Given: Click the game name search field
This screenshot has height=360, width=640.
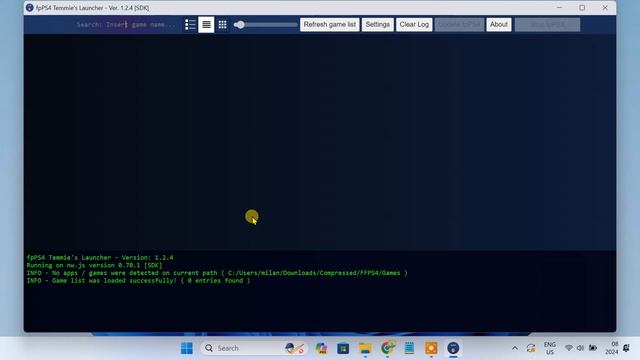Looking at the screenshot, I should click(126, 24).
